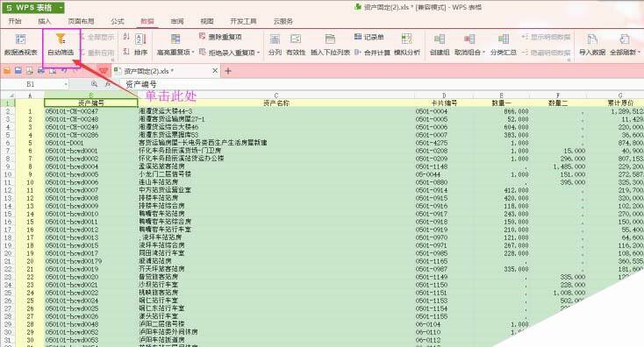Sort descending with the Z-A icon
644x347 pixels.
pyautogui.click(x=126, y=52)
